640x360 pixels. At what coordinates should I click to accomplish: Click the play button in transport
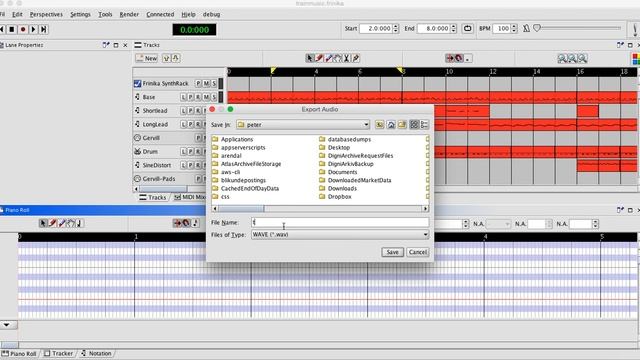[33, 29]
